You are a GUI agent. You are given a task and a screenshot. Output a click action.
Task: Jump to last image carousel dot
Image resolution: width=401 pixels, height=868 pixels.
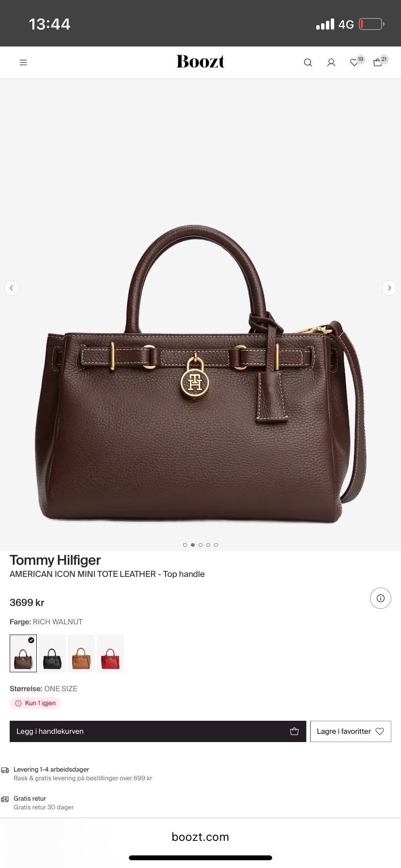coord(216,545)
